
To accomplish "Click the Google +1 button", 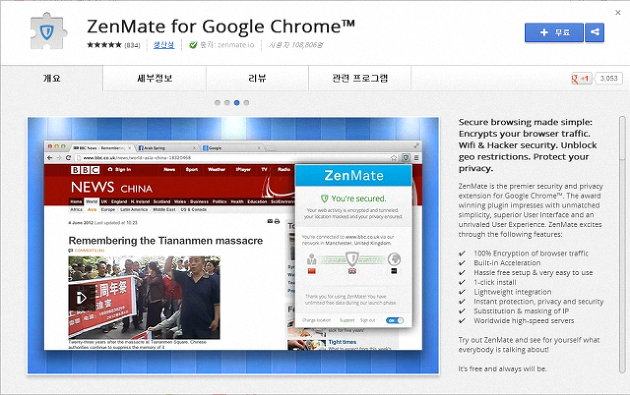I will 581,78.
